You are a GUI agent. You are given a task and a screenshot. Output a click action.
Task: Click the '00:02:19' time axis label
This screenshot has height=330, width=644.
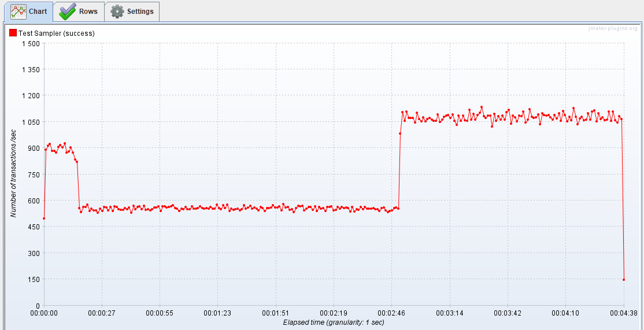pyautogui.click(x=334, y=313)
